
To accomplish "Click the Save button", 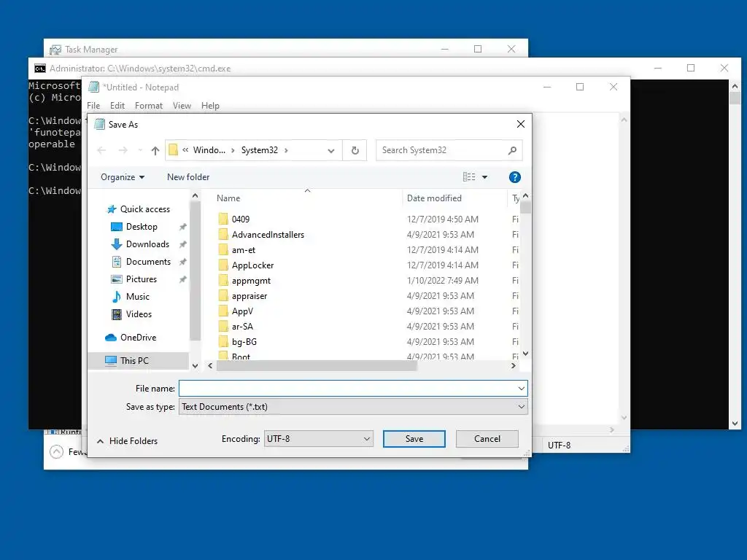I will click(414, 438).
